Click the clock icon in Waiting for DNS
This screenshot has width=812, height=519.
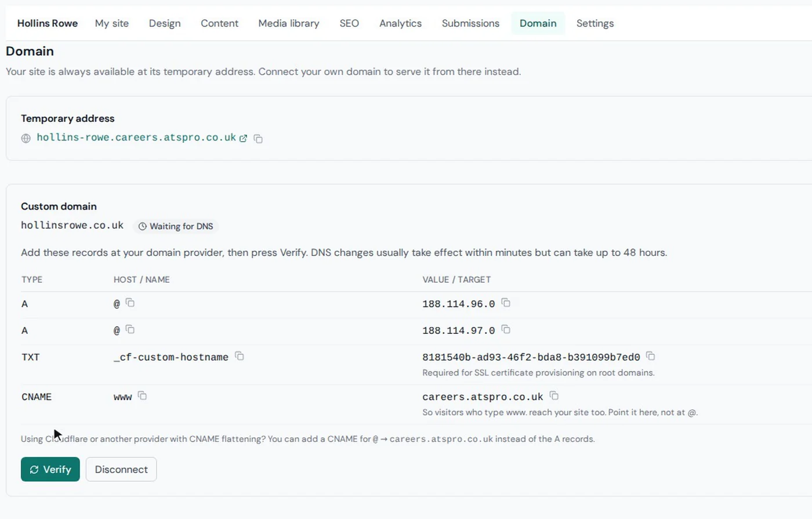(142, 226)
